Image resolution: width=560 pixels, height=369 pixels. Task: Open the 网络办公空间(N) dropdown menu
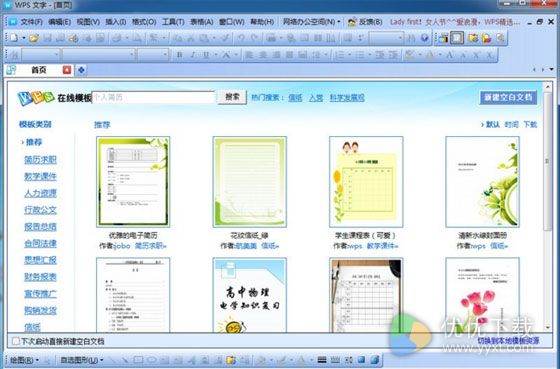click(311, 22)
